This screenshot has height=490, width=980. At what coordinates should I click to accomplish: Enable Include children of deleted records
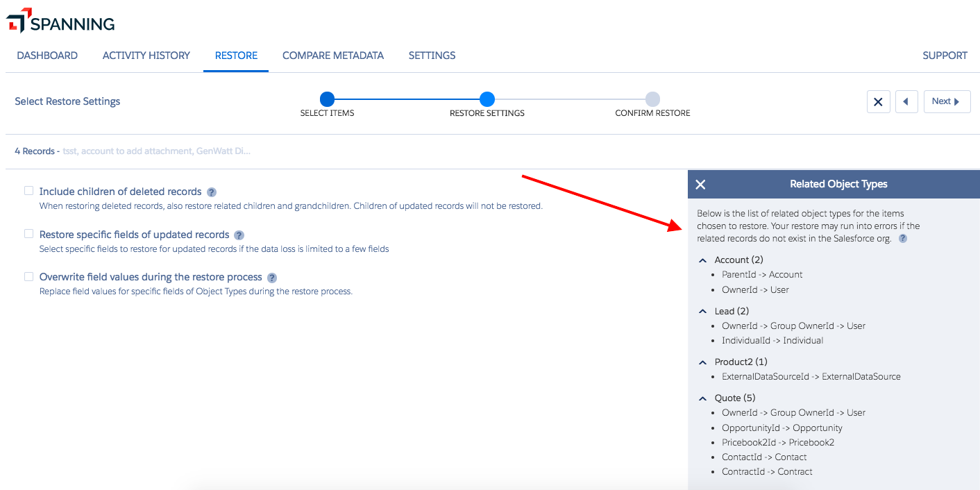pos(29,191)
